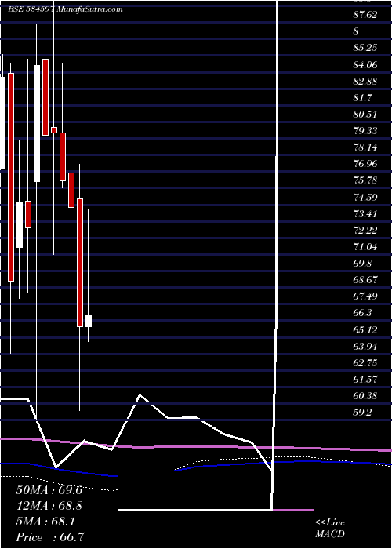Click the last small white candlestick body
This screenshot has width=392, height=549.
pos(89,321)
